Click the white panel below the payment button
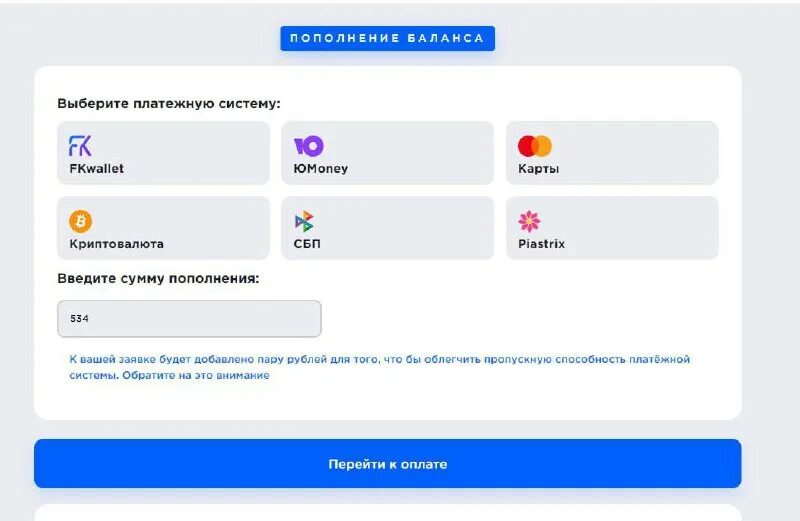The image size is (800, 521). (388, 512)
